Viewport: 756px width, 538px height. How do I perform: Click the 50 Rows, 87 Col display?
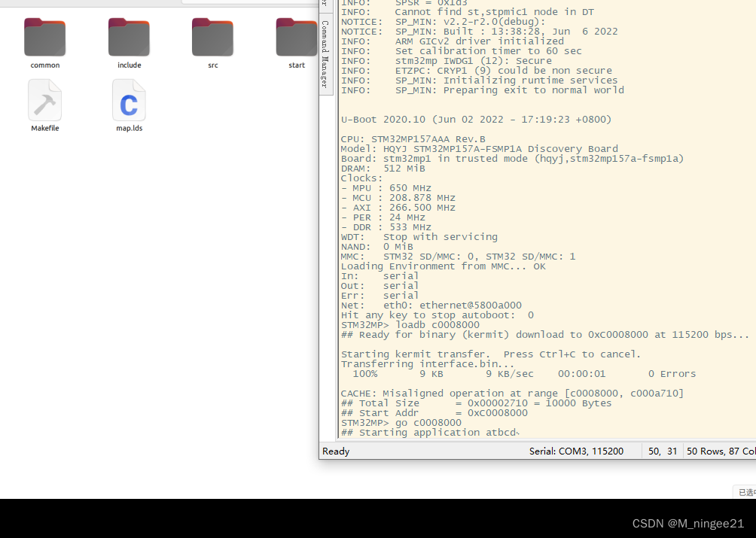coord(719,451)
